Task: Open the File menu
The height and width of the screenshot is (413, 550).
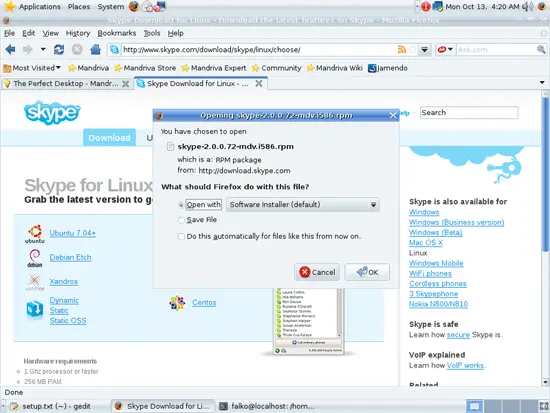Action: [9, 33]
